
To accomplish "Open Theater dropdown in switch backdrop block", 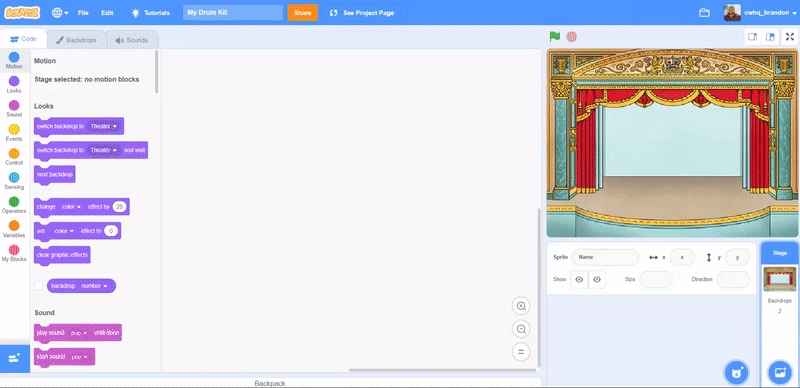I will click(104, 126).
